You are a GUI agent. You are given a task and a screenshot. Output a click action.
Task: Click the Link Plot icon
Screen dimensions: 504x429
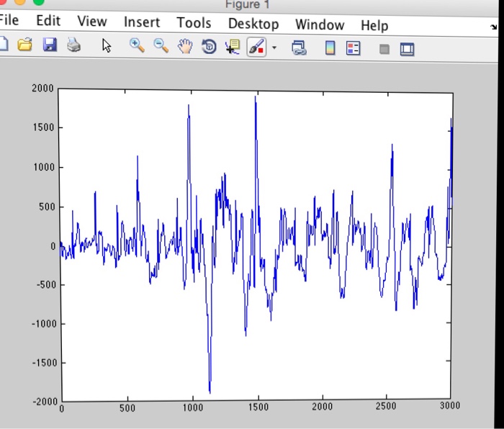(x=299, y=48)
